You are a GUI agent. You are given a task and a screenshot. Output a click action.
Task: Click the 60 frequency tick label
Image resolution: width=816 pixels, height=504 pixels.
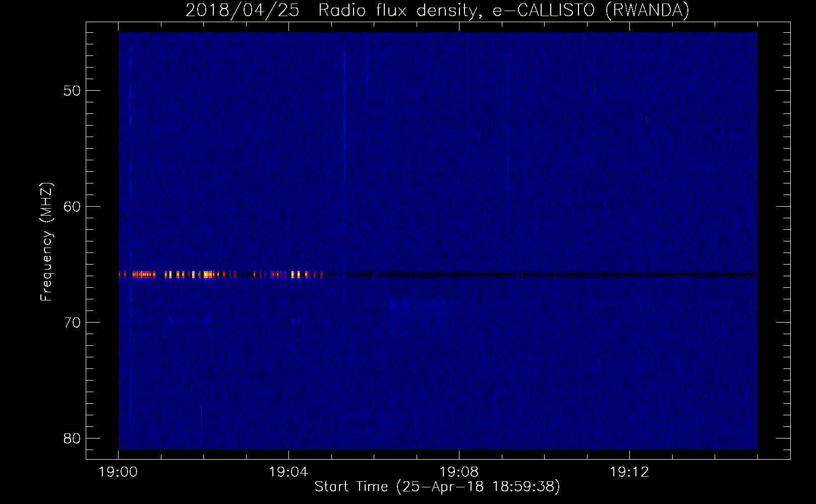(x=72, y=207)
